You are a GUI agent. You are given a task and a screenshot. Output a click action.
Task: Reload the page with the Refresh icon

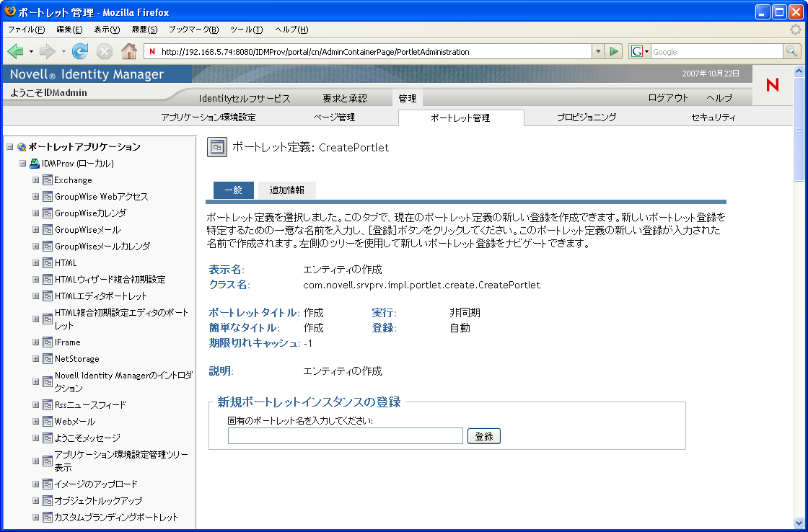[x=80, y=51]
